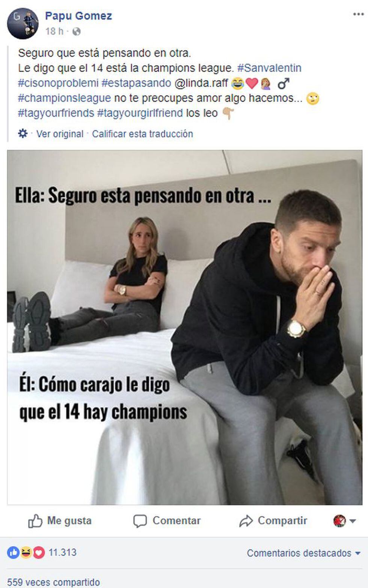
Task: Open the profile selector dropdown beside Compartir
Action: coord(344,521)
